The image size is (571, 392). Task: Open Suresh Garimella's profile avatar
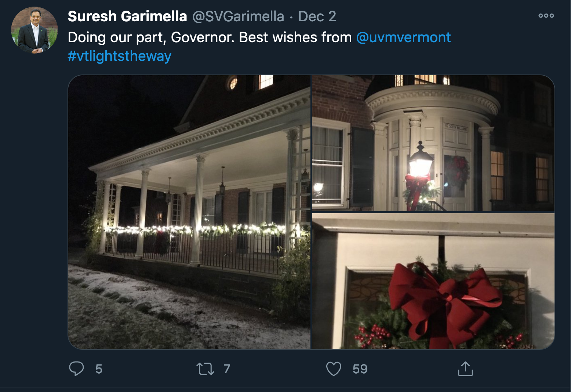pos(34,30)
